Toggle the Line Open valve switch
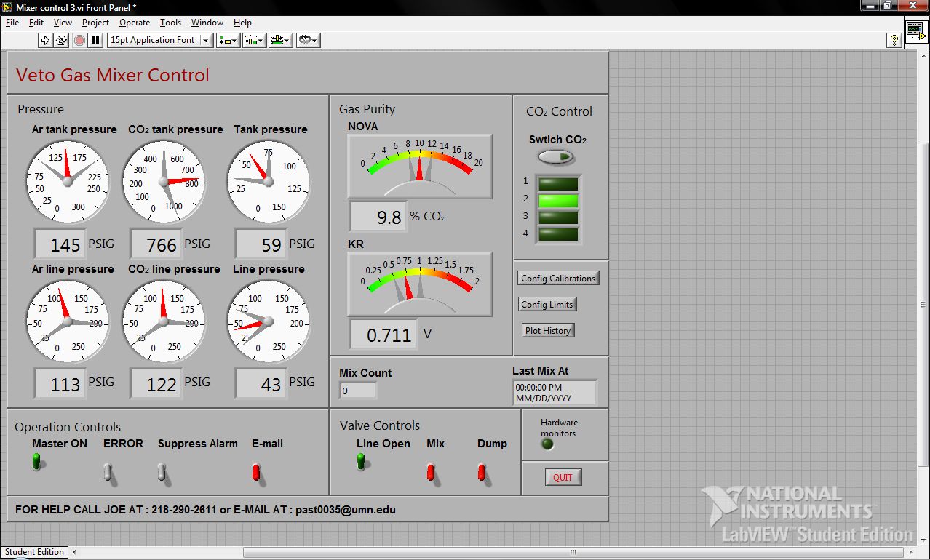The width and height of the screenshot is (930, 560). pyautogui.click(x=361, y=461)
